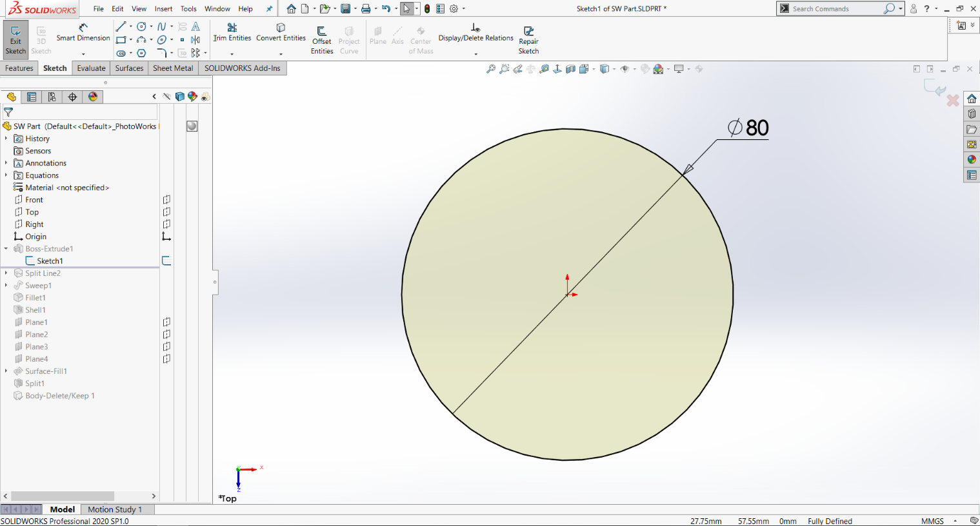Image resolution: width=980 pixels, height=526 pixels.
Task: Select the Corner Rectangle tool
Action: pos(121,40)
